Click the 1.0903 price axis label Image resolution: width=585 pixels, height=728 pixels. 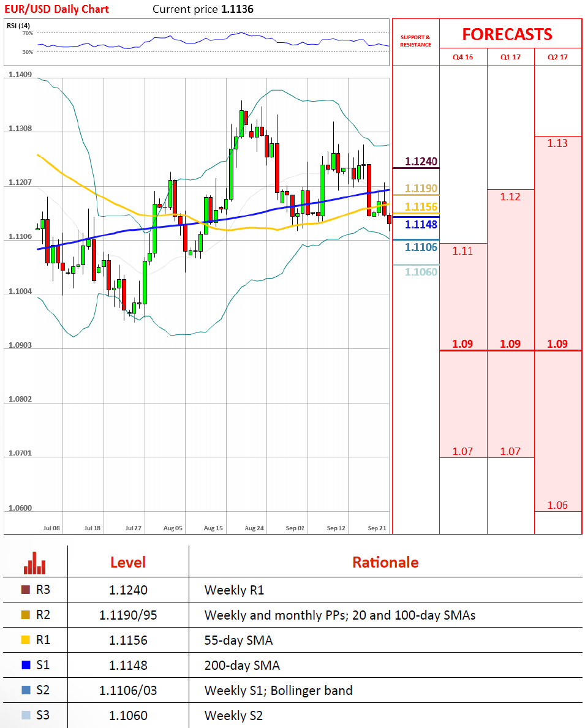pyautogui.click(x=20, y=345)
